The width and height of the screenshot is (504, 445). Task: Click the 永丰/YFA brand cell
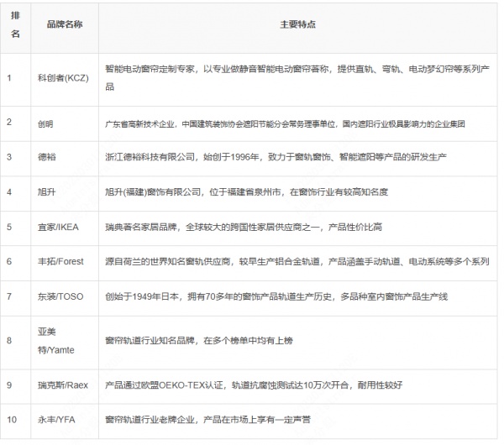coord(59,419)
